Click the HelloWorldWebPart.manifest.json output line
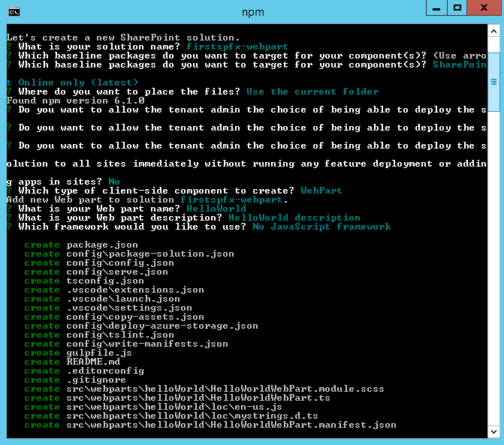Image resolution: width=504 pixels, height=445 pixels. coord(231,425)
